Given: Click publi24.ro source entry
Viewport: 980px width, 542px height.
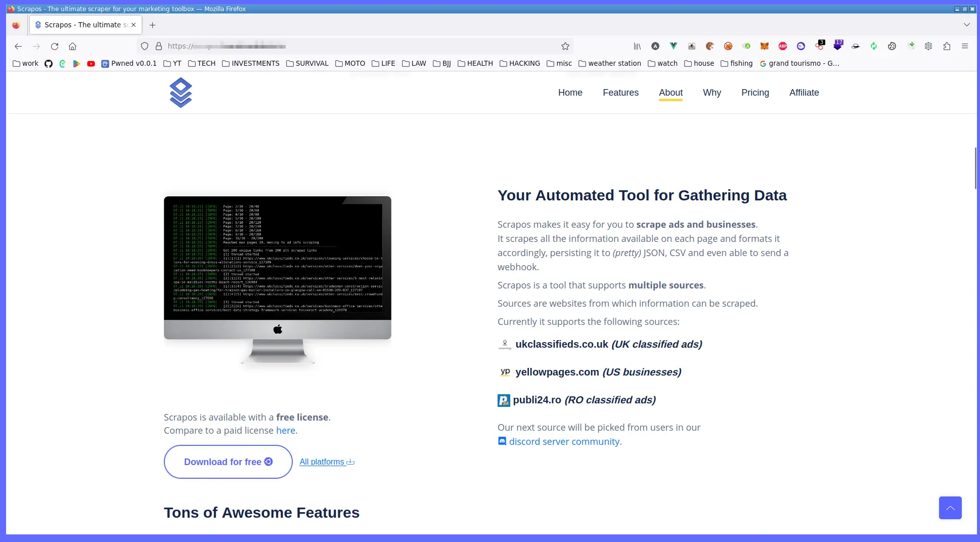Looking at the screenshot, I should click(577, 400).
